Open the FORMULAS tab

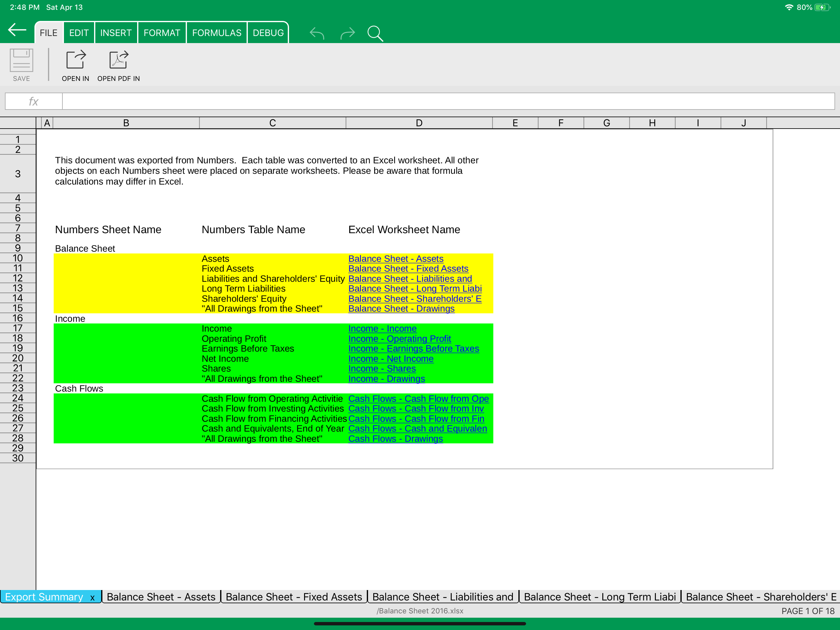[x=217, y=33]
